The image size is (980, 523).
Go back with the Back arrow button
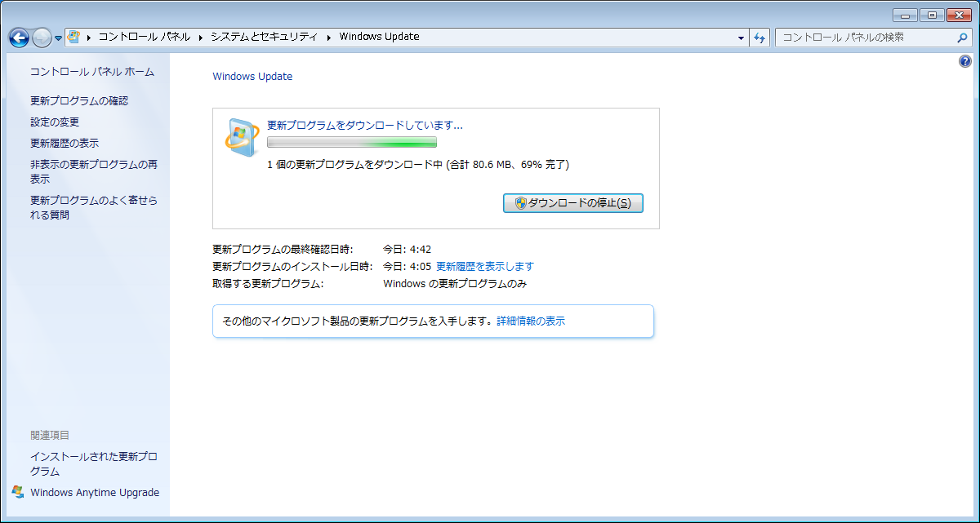pyautogui.click(x=19, y=38)
